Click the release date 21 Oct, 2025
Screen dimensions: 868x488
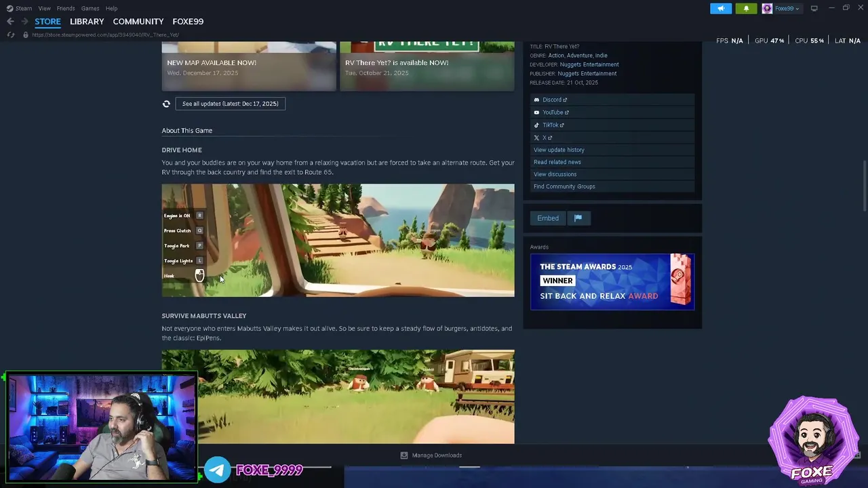(x=583, y=83)
